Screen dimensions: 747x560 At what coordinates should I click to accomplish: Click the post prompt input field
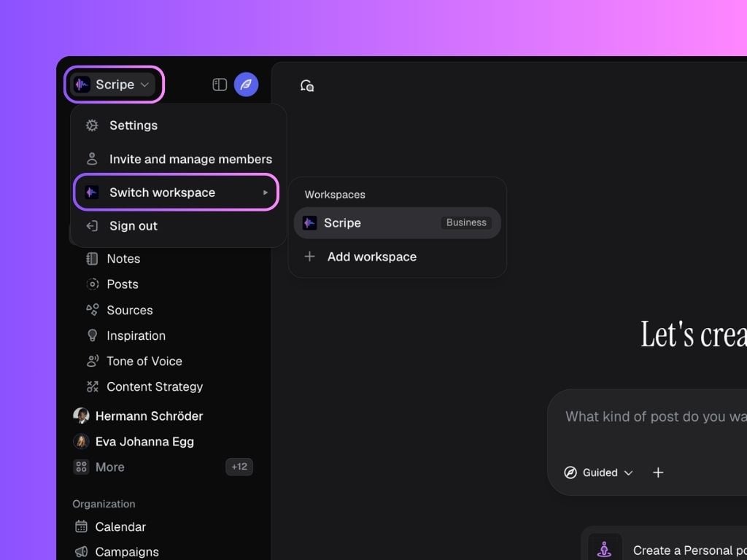[656, 417]
